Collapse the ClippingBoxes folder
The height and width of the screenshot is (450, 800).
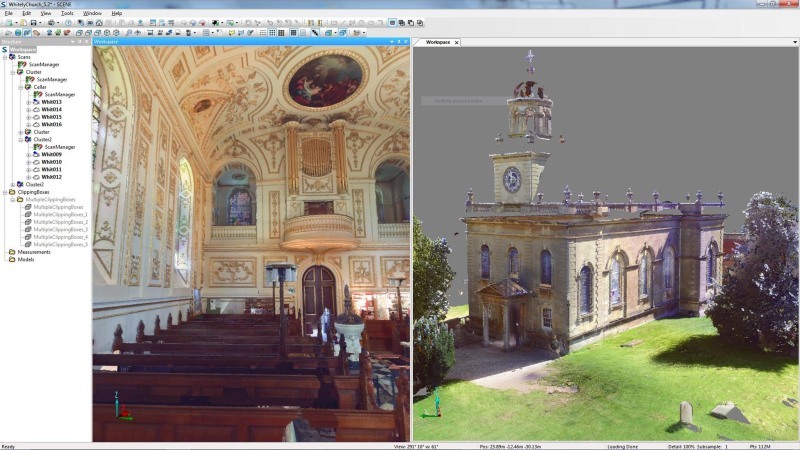tap(5, 192)
